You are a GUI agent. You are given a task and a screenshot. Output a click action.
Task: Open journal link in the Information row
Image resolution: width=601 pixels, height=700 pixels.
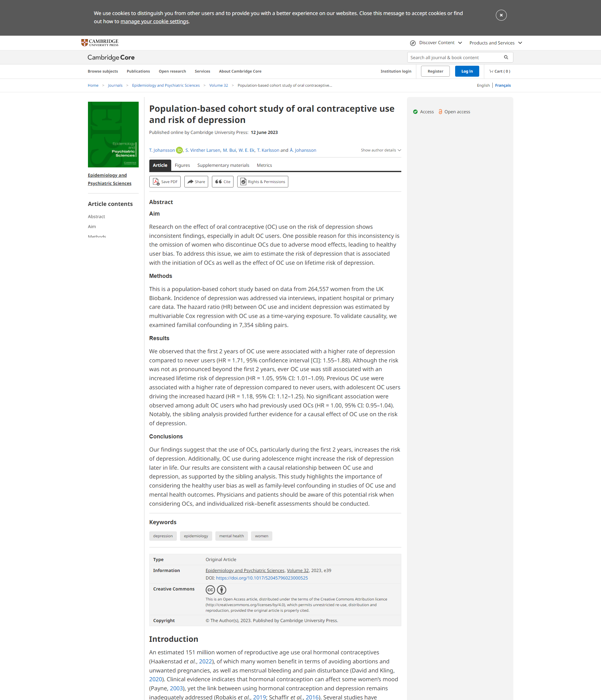(245, 571)
